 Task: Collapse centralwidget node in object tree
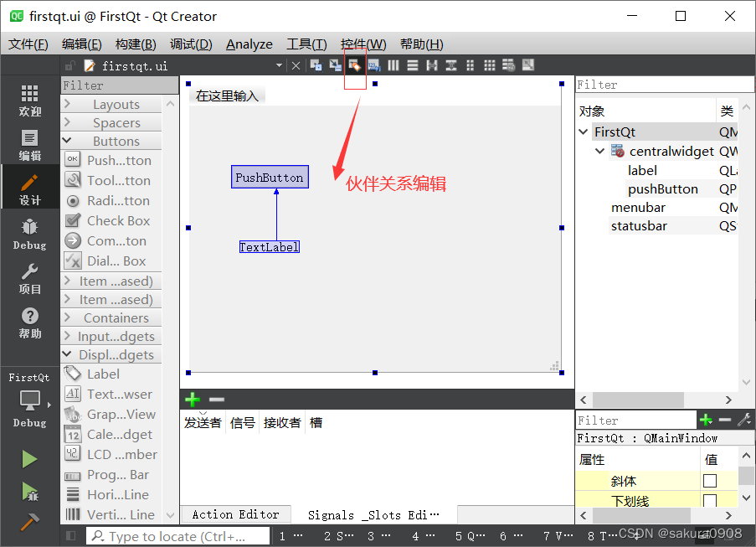point(599,151)
